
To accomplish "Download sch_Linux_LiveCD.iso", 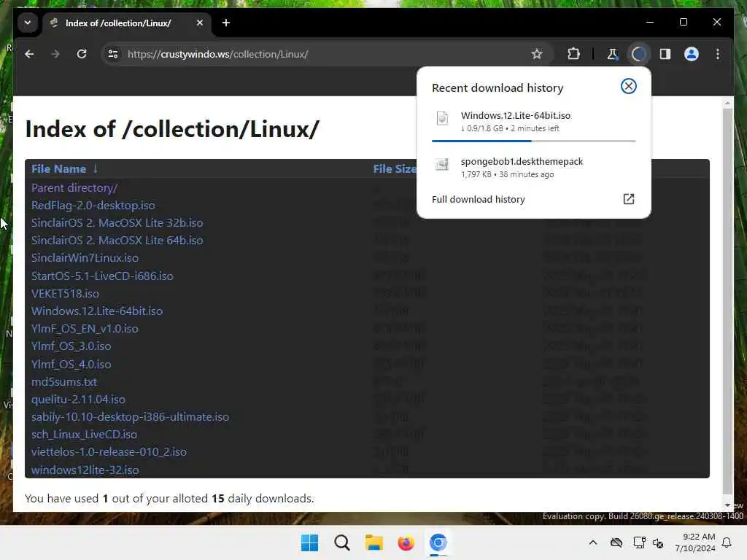I will (84, 435).
